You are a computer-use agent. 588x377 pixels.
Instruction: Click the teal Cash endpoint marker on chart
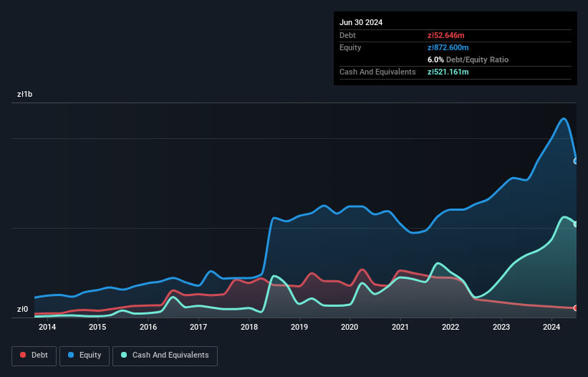576,224
